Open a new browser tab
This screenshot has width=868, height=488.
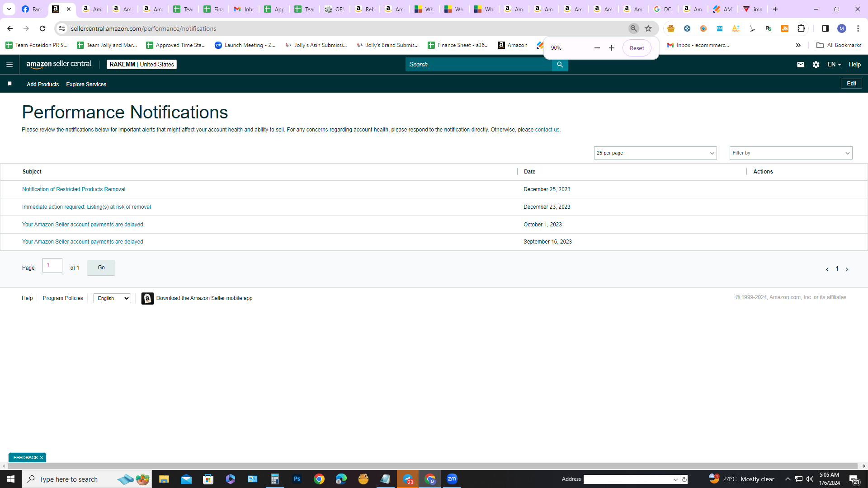pyautogui.click(x=775, y=9)
